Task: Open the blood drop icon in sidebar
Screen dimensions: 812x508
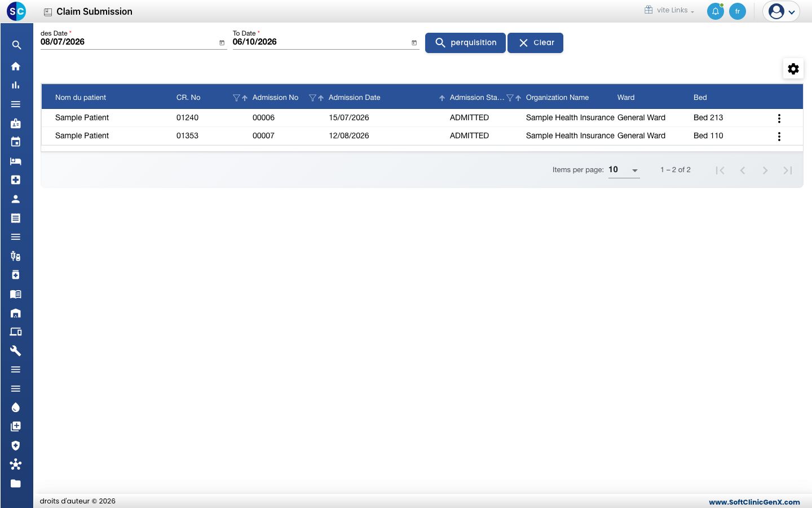Action: (16, 408)
